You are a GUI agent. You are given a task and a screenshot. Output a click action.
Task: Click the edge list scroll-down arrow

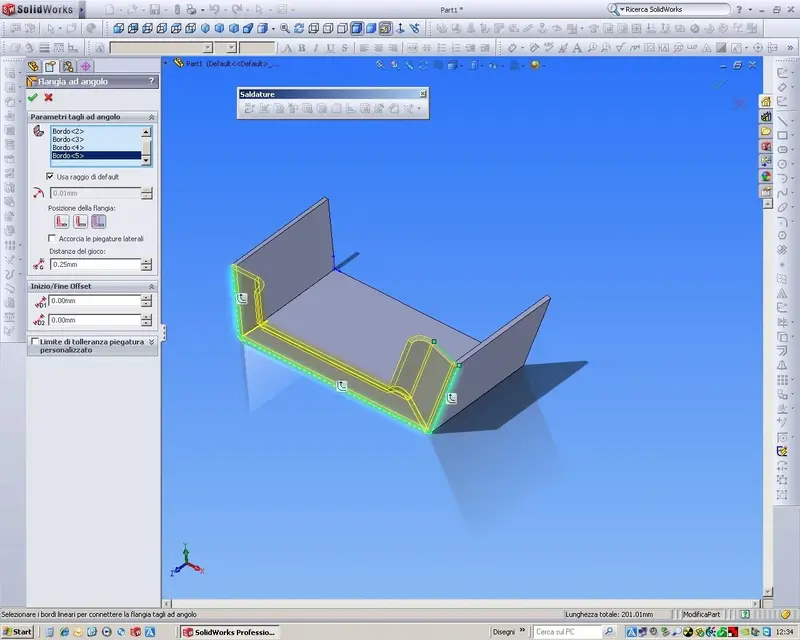pos(146,160)
